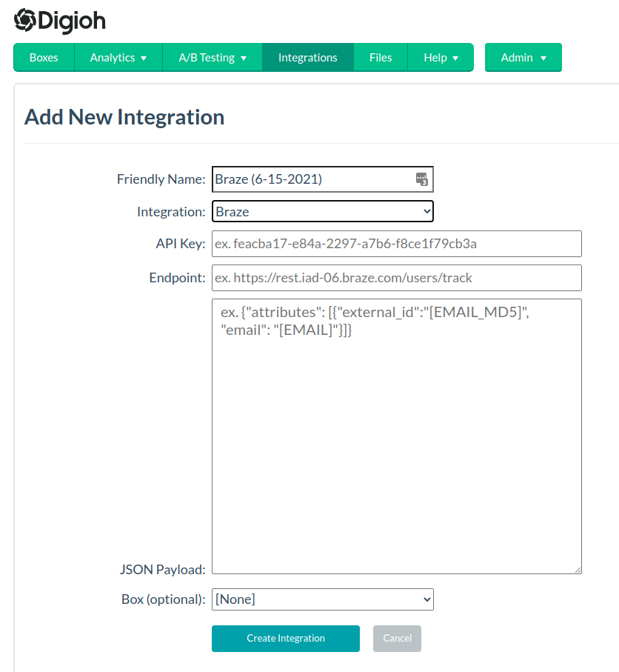
Task: Grab the JSON Payload textarea resize handle
Action: 578,570
